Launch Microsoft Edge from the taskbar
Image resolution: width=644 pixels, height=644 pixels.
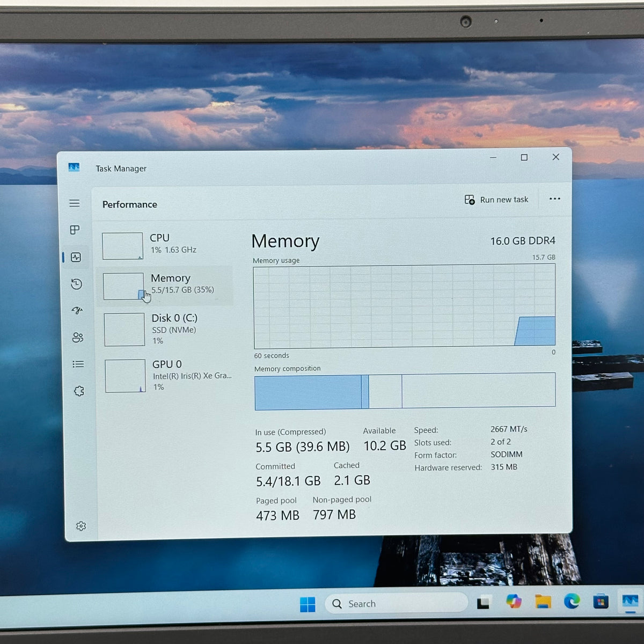tap(572, 601)
